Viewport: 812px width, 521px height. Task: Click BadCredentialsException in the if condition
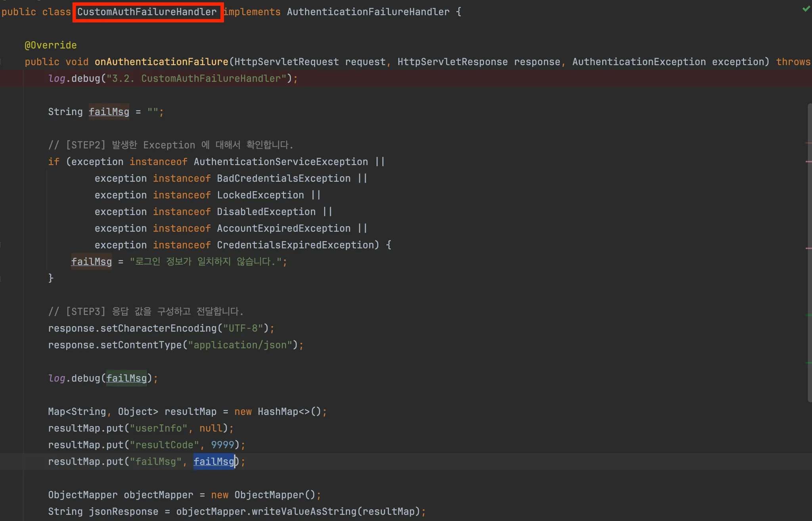click(x=283, y=179)
